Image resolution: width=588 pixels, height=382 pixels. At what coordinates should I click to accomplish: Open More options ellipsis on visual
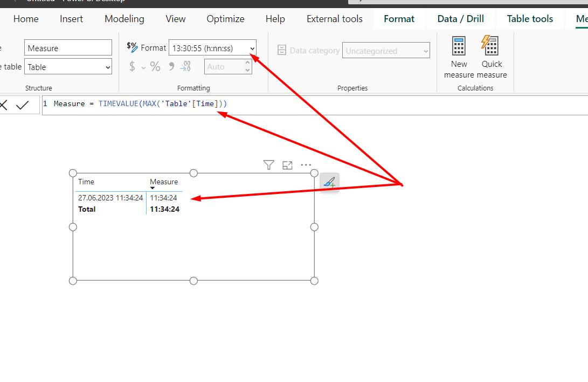(x=306, y=164)
